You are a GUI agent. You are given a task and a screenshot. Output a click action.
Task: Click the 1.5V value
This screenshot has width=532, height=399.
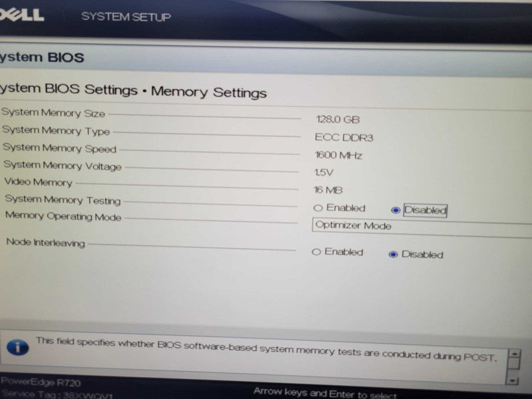[x=324, y=172]
